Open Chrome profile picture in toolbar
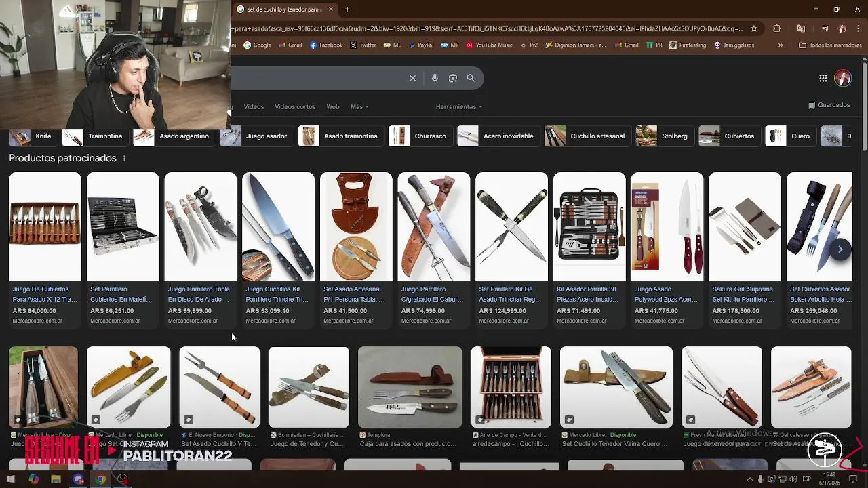The image size is (868, 488). point(842,28)
